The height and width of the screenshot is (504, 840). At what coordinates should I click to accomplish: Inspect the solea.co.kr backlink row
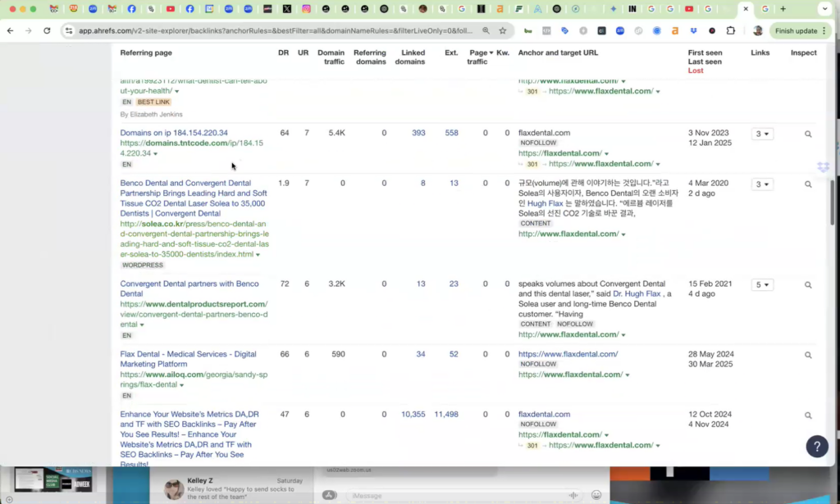coord(808,184)
